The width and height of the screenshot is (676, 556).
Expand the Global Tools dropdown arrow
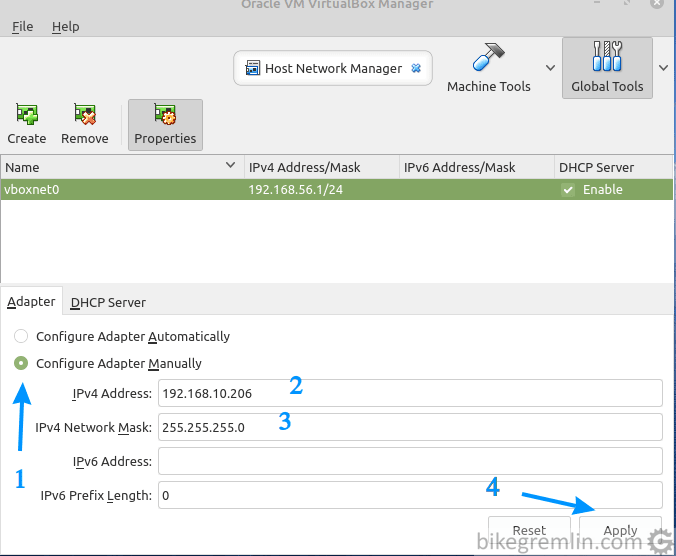[663, 68]
